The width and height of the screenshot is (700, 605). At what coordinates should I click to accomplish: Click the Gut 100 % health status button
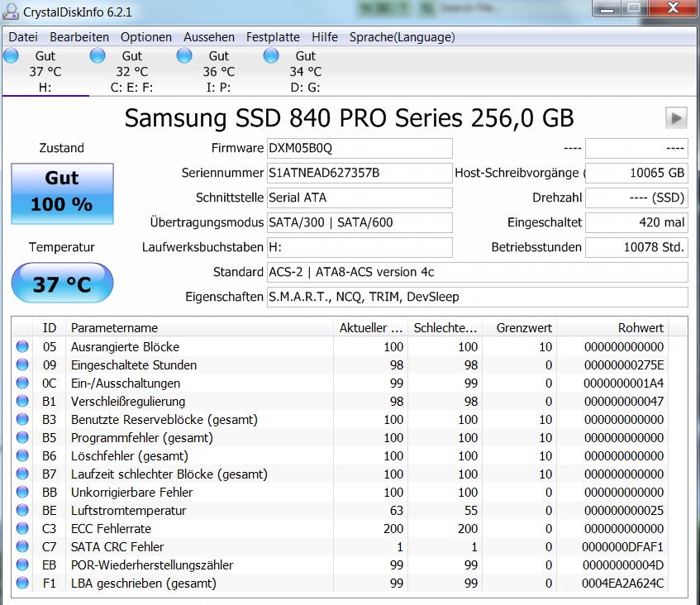click(x=62, y=193)
